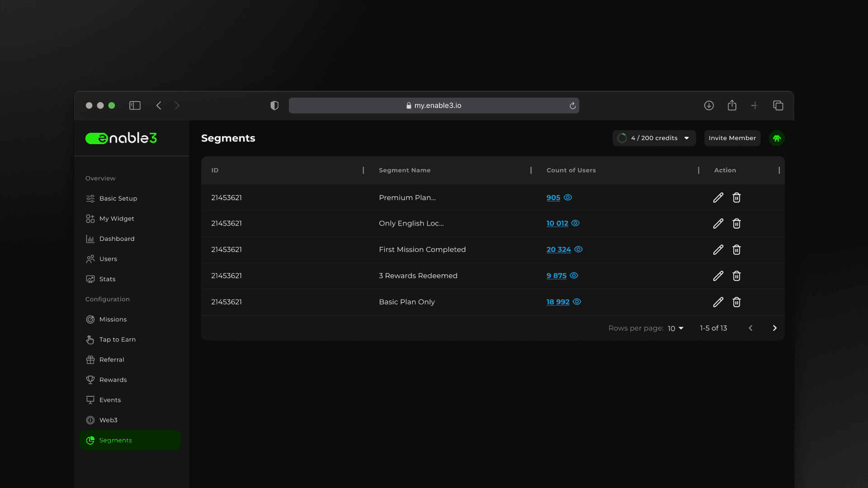Go forward in the browser
868x488 pixels.
[x=177, y=106]
